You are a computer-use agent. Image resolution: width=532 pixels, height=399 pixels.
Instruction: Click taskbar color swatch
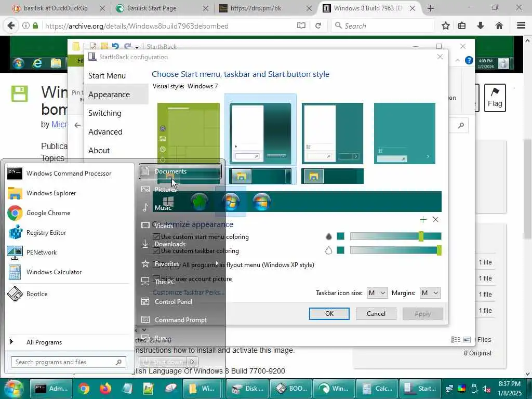click(x=340, y=250)
